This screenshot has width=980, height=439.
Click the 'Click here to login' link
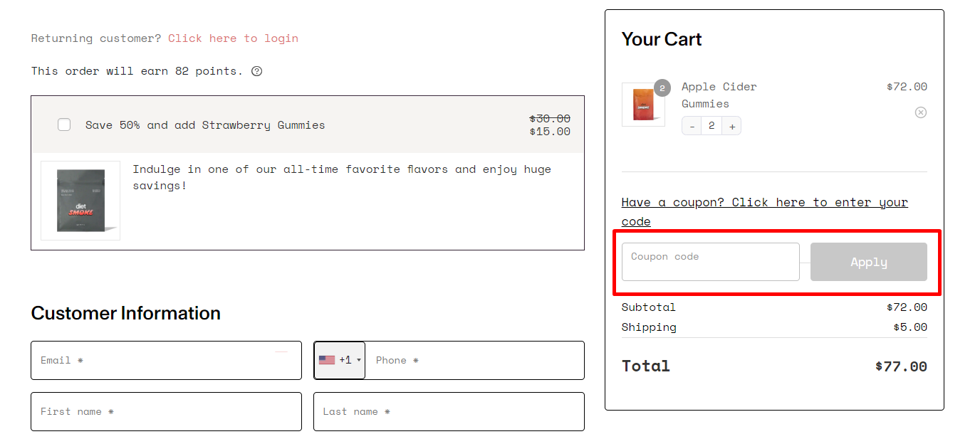point(233,38)
